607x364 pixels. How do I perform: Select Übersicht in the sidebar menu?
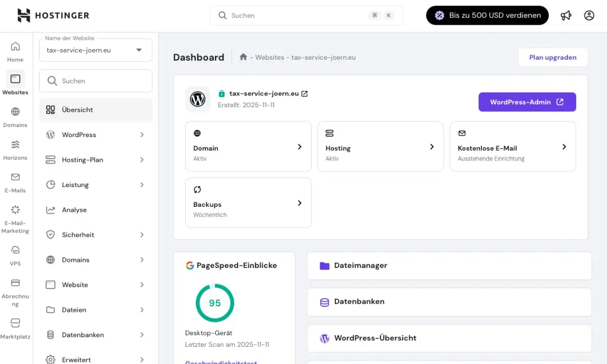tap(77, 110)
